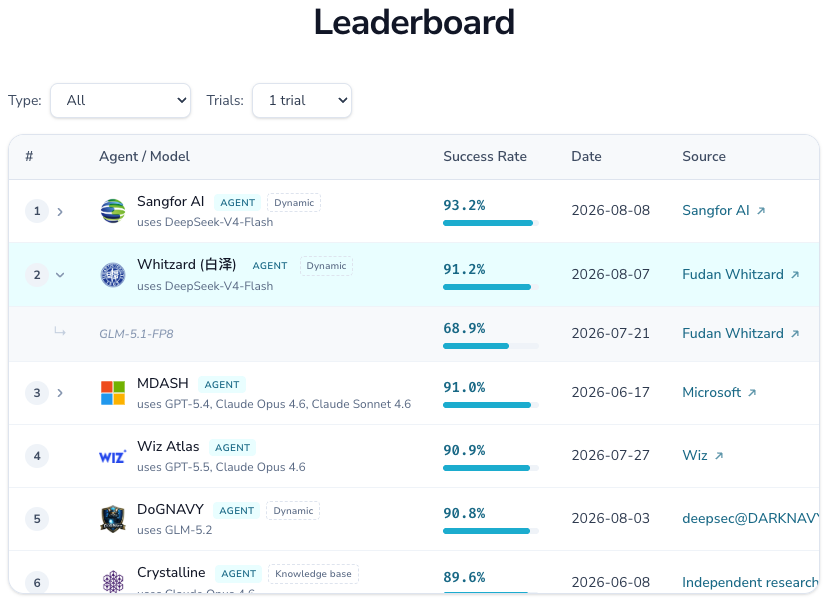Screen dimensions: 836x605
Task: Click the Wiz Atlas WIZ logo
Action: tap(113, 456)
